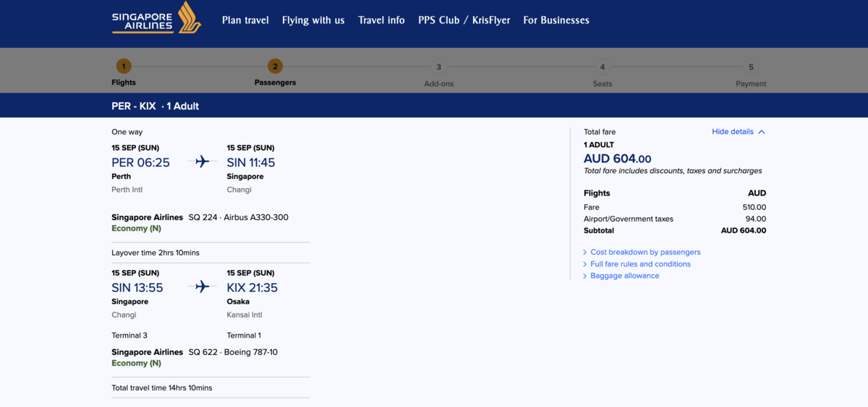Click 'SQ 224 · Airbus A330-300' flight info
Screen dimensions: 868x407
pyautogui.click(x=239, y=217)
